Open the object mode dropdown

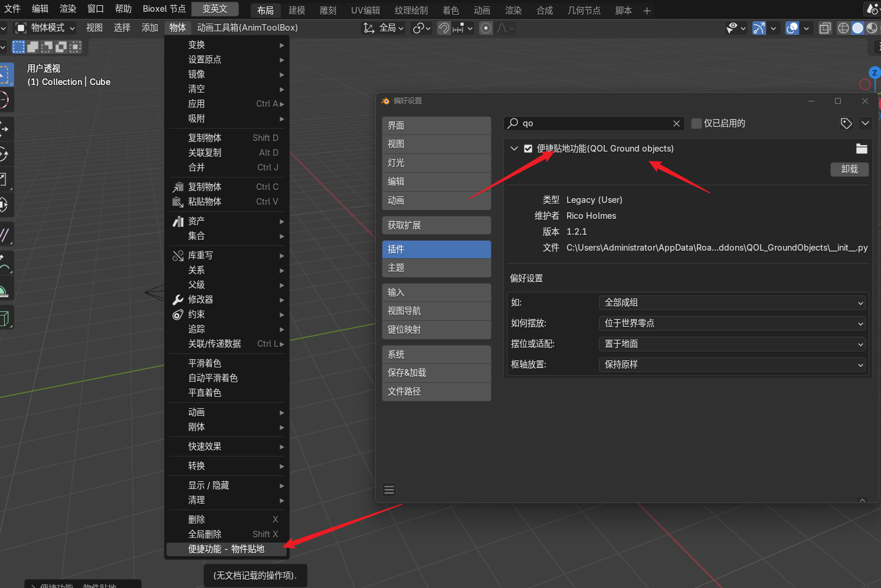coord(45,28)
